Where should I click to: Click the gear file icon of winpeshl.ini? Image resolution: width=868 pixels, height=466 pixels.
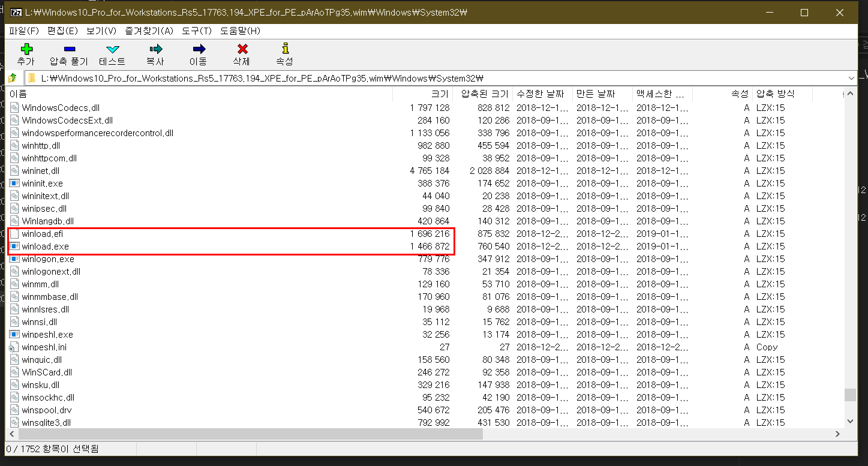coord(14,347)
